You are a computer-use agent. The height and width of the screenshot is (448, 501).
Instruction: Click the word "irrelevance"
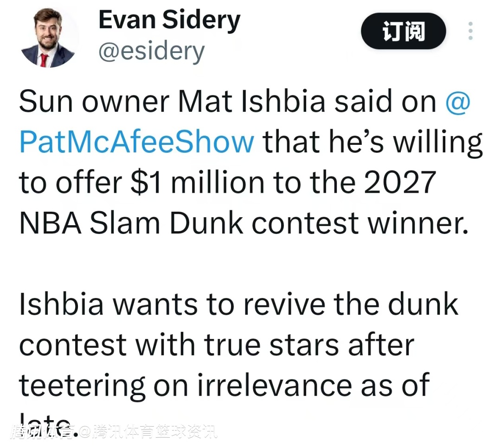click(x=274, y=384)
